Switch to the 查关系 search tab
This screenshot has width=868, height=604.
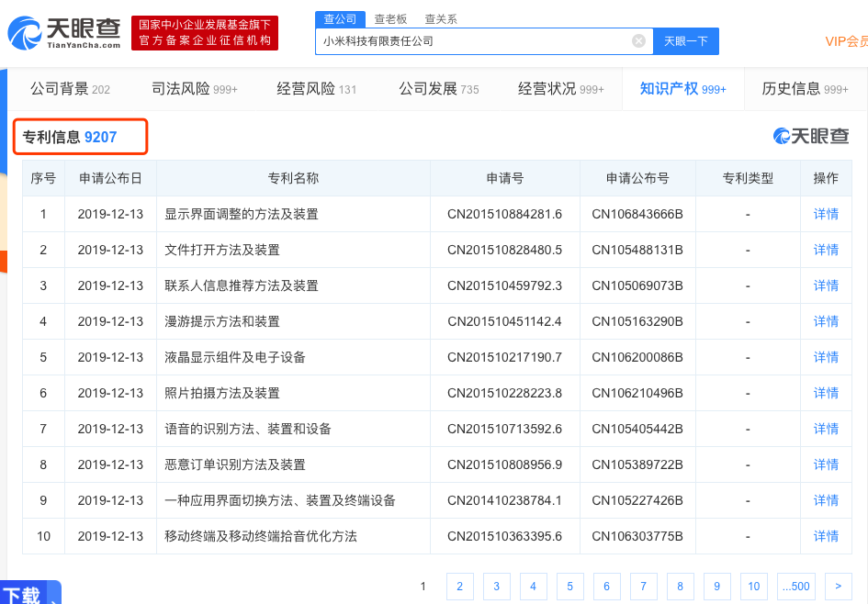[441, 18]
